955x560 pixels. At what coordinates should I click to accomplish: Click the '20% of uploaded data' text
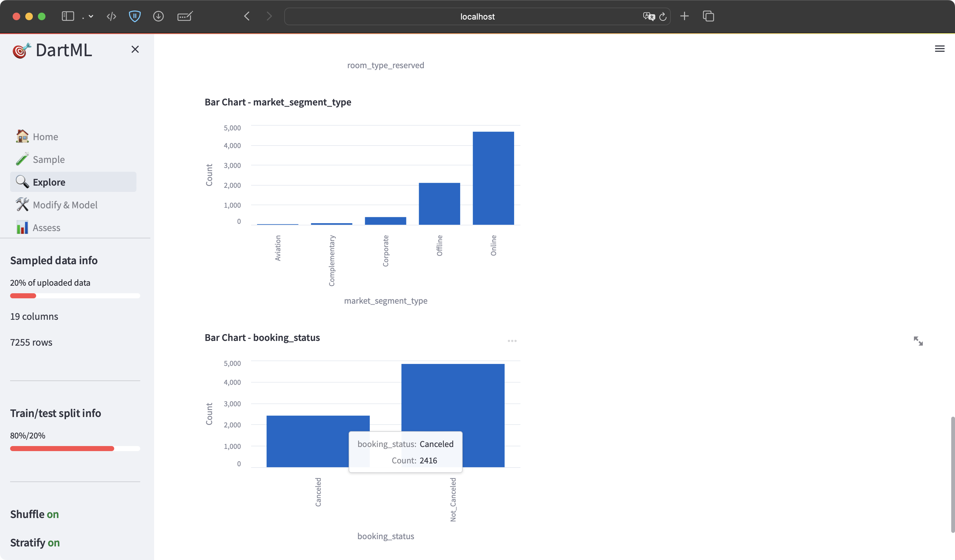pos(50,283)
